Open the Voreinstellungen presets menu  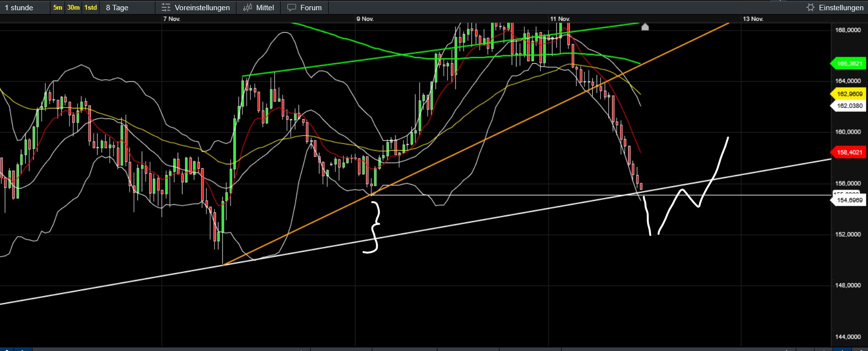click(202, 8)
